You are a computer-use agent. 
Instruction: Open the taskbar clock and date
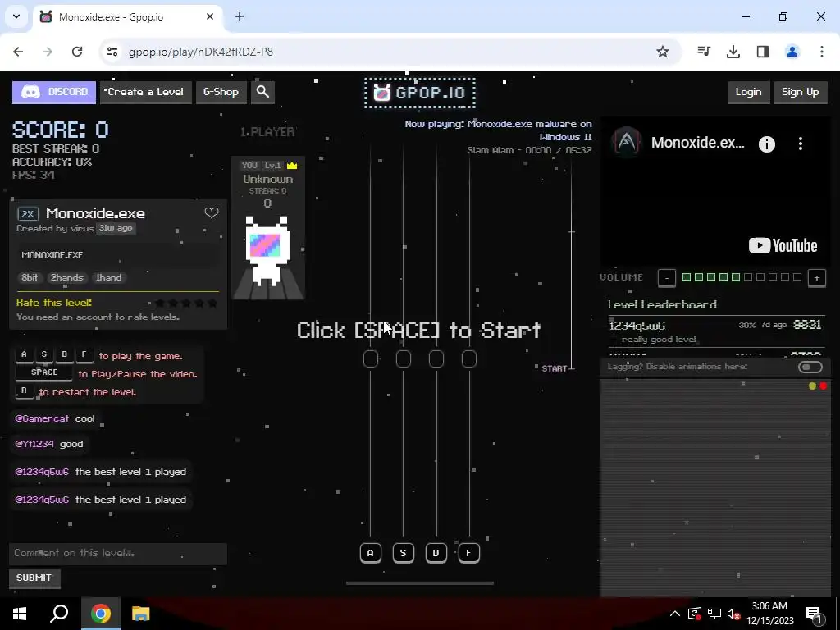pos(769,614)
